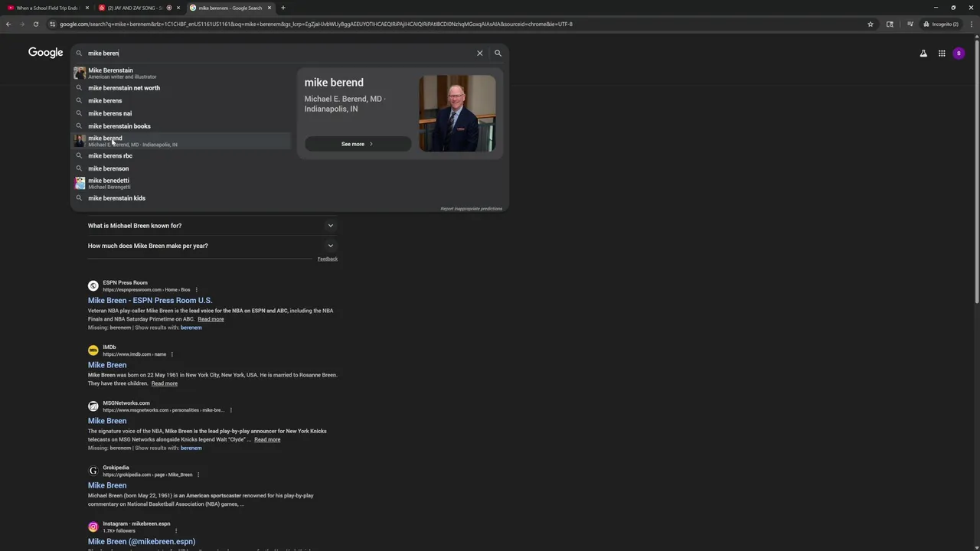This screenshot has height=551, width=980.
Task: Click the Google logo
Action: (x=46, y=53)
